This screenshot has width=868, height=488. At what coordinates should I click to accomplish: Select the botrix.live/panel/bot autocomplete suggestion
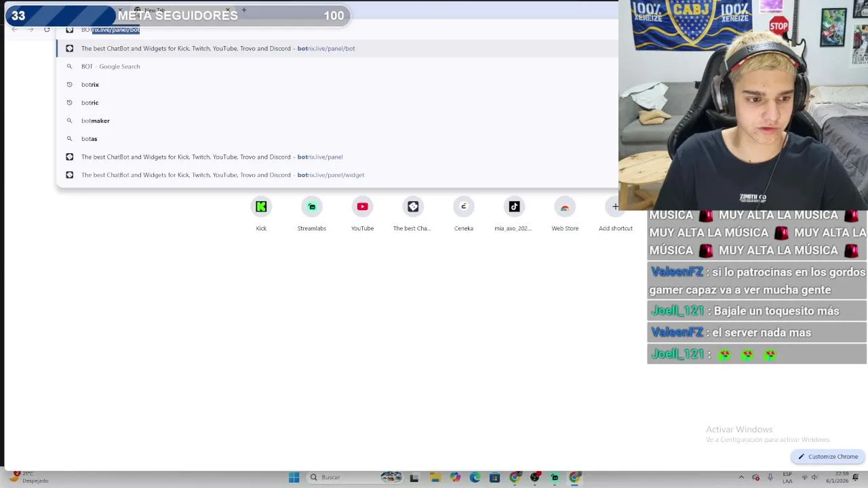click(338, 48)
